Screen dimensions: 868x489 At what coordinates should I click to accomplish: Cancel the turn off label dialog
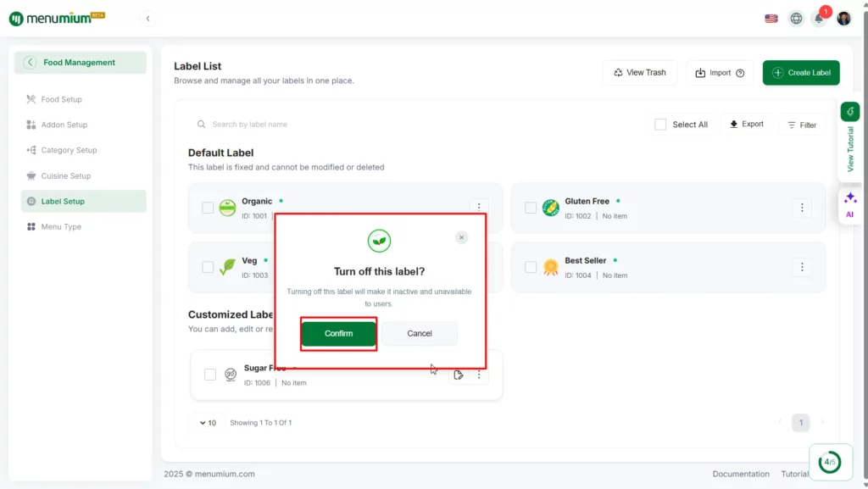tap(420, 334)
